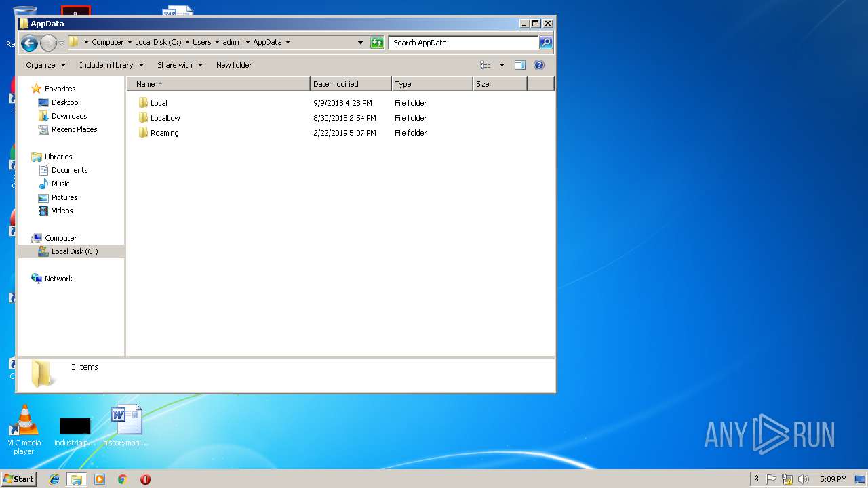Click the Action Center flag icon
Image resolution: width=868 pixels, height=488 pixels.
click(x=771, y=479)
